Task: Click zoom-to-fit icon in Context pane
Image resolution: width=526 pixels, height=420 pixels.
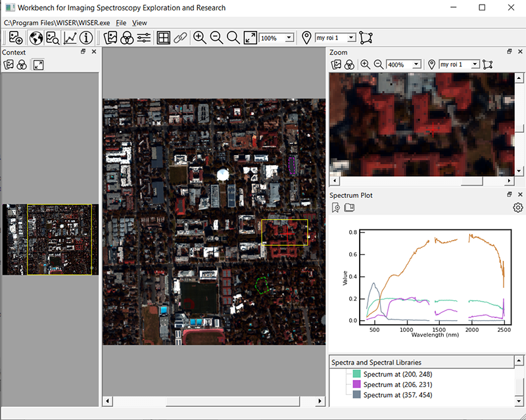Action: coord(38,64)
